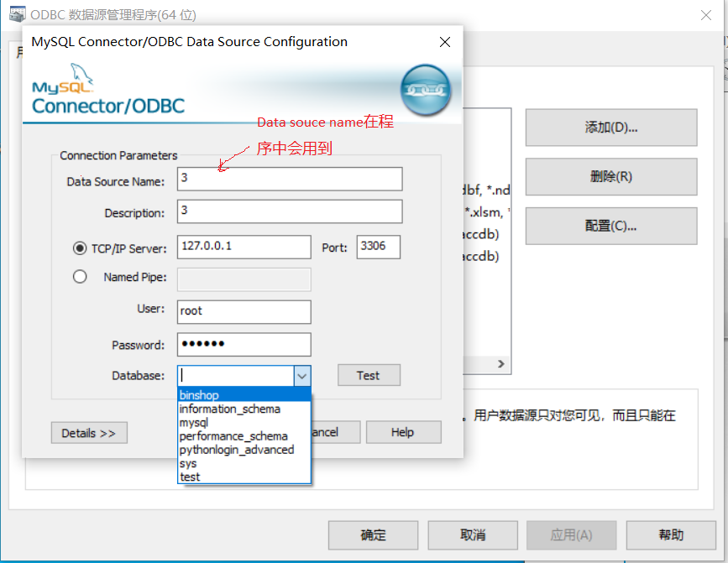Click the 配置(C) button
This screenshot has height=563, width=728.
point(610,226)
